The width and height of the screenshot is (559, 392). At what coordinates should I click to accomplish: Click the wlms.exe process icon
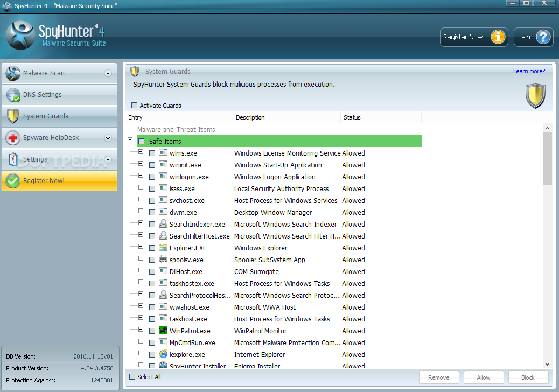click(x=163, y=152)
